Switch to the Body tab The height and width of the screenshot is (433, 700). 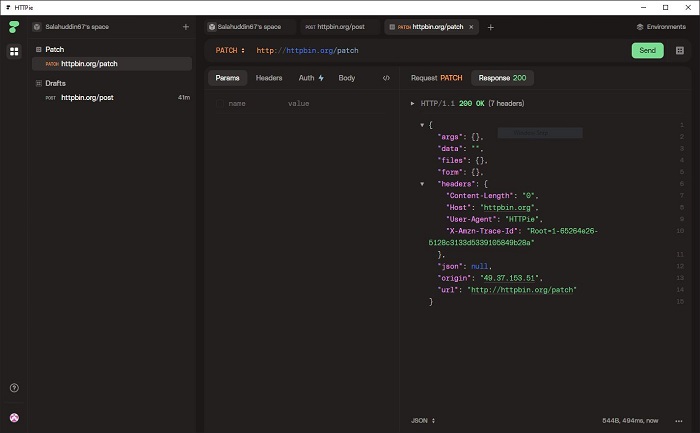click(x=346, y=78)
